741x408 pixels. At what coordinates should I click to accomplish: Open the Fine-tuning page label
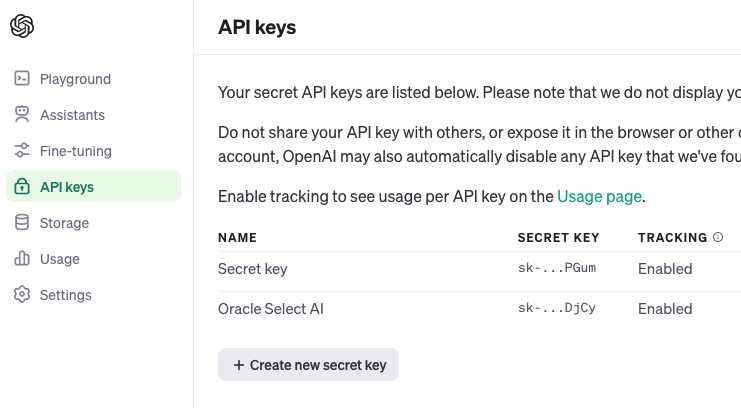pos(76,151)
